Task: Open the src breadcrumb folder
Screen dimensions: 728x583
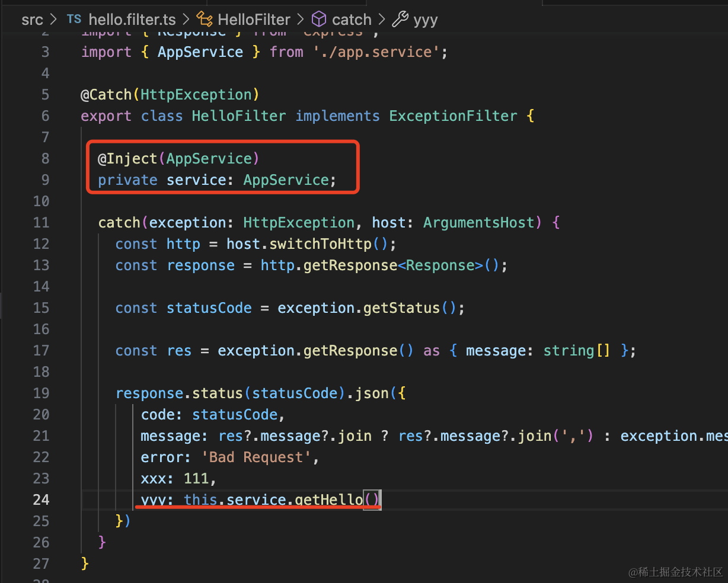Action: pos(32,20)
